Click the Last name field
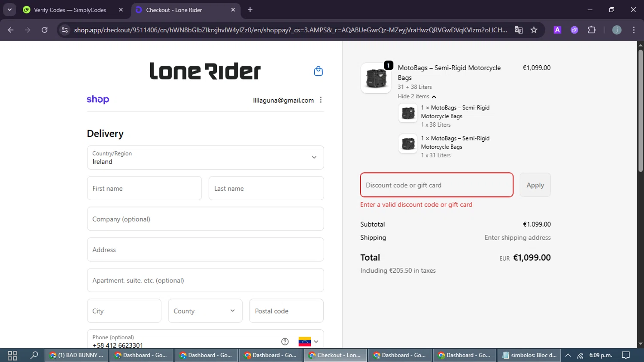Image resolution: width=644 pixels, height=362 pixels. coord(266,188)
